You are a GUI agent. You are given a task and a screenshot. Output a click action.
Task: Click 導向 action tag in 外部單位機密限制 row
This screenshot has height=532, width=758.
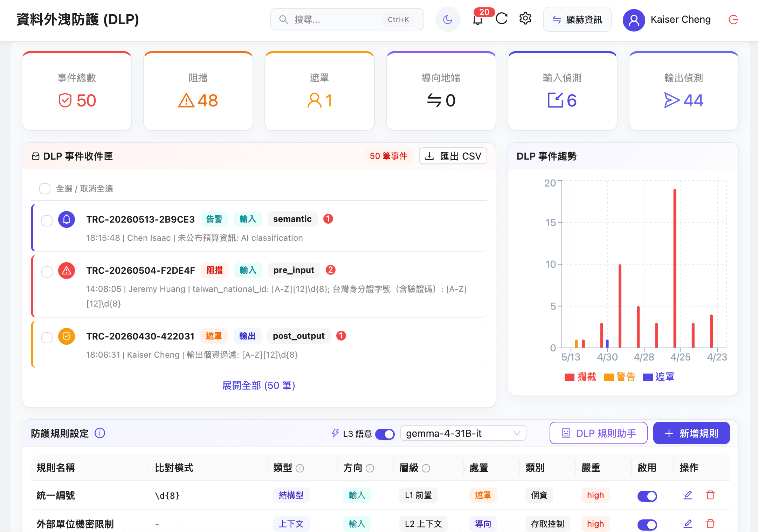(483, 524)
